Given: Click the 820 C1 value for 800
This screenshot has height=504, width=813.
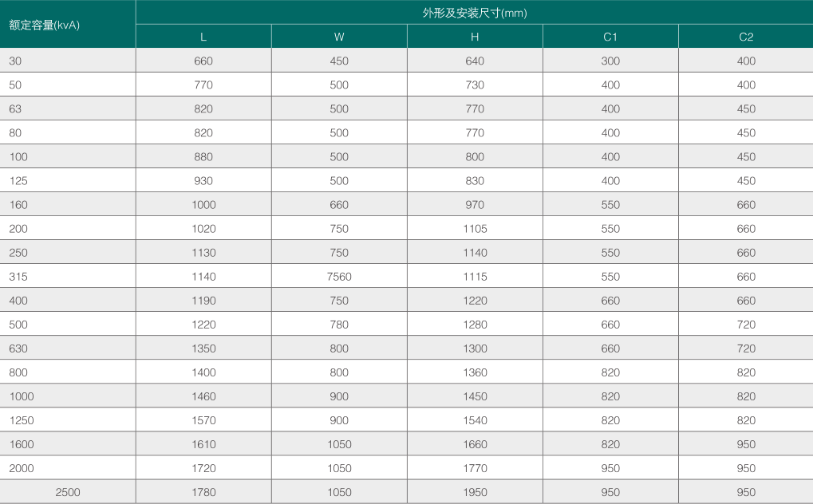Looking at the screenshot, I should 610,372.
